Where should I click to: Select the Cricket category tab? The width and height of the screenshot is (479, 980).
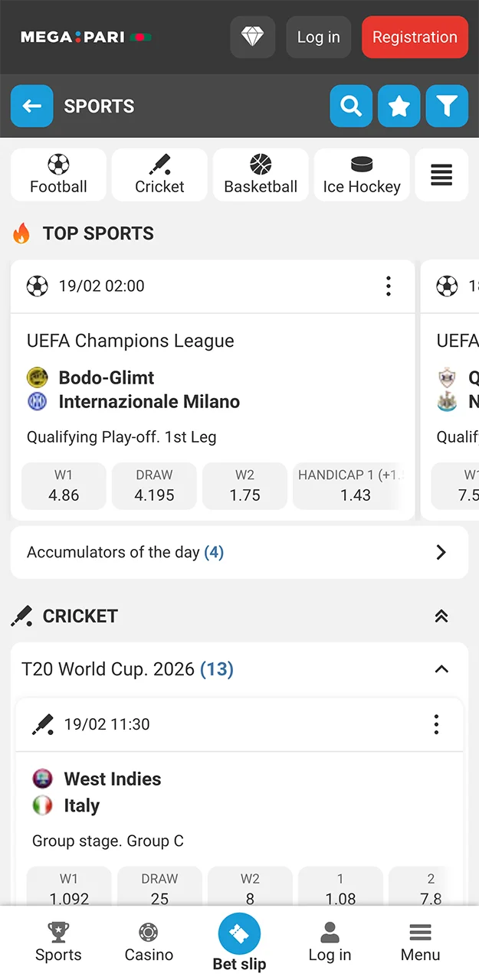click(x=159, y=175)
